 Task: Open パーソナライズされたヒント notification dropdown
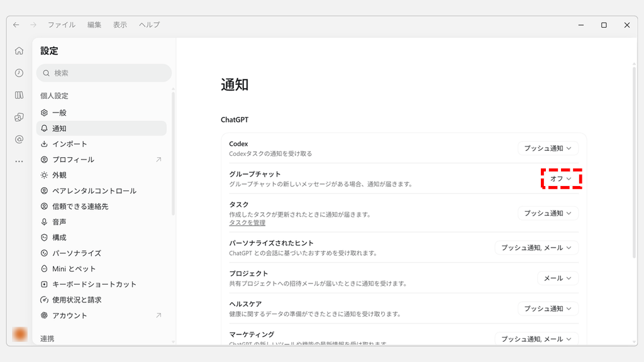click(536, 248)
